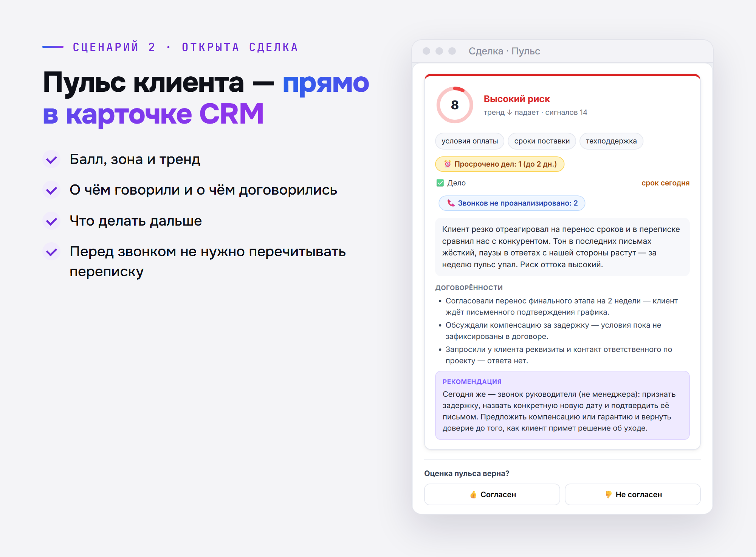Click the checkmark beside О чём говорили
Viewport: 756px width, 557px height.
[x=52, y=190]
